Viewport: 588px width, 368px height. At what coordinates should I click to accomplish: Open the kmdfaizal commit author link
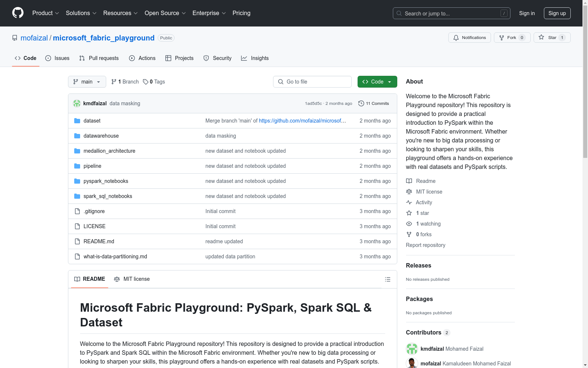coord(95,103)
